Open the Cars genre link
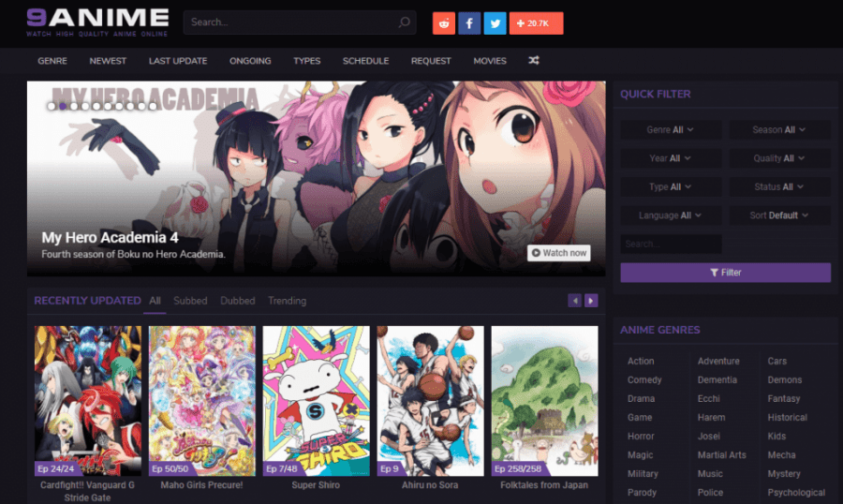 [x=776, y=361]
